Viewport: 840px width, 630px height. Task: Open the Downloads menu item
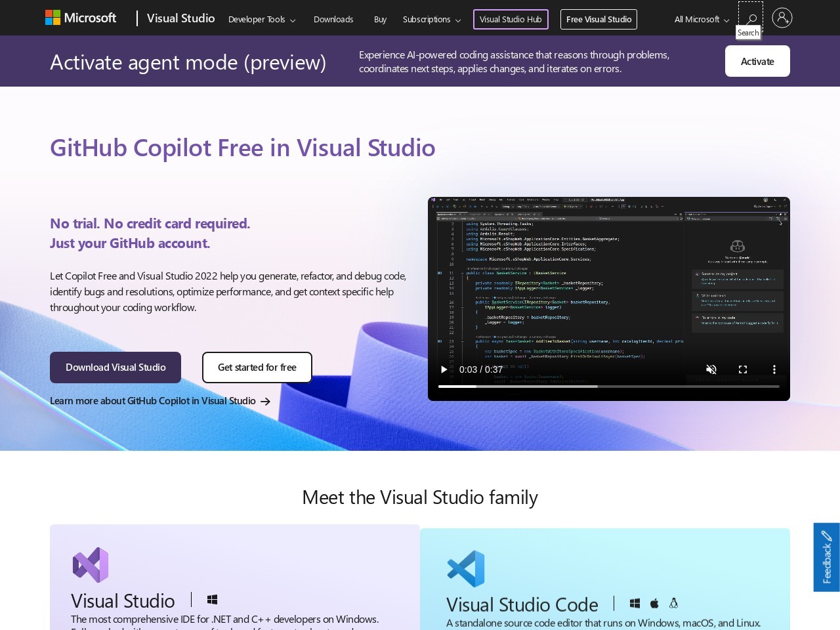click(333, 19)
